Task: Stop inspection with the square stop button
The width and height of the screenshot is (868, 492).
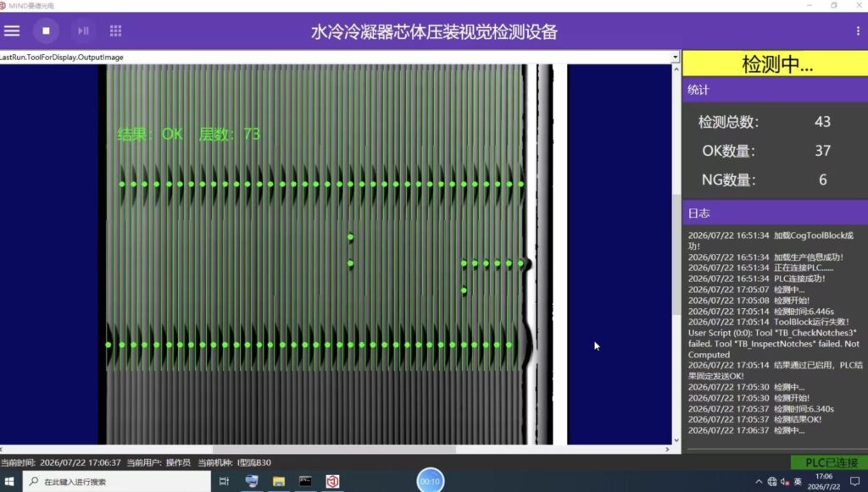Action: click(x=46, y=31)
